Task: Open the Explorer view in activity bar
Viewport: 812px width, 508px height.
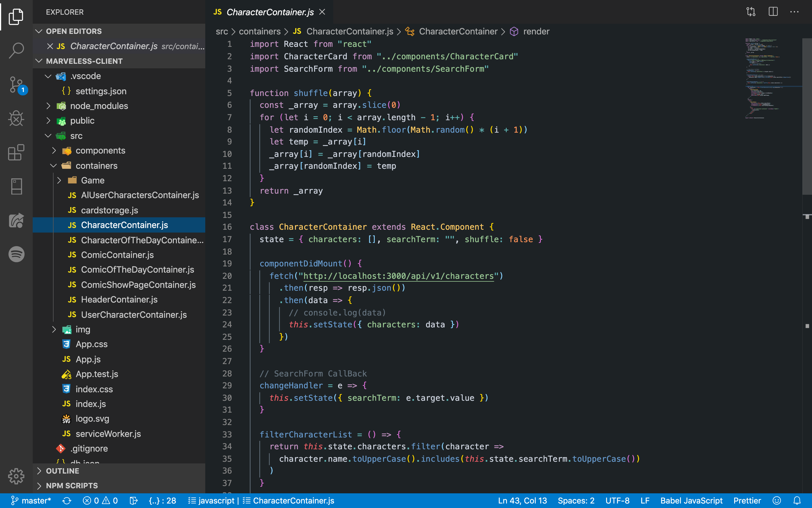Action: pos(16,16)
